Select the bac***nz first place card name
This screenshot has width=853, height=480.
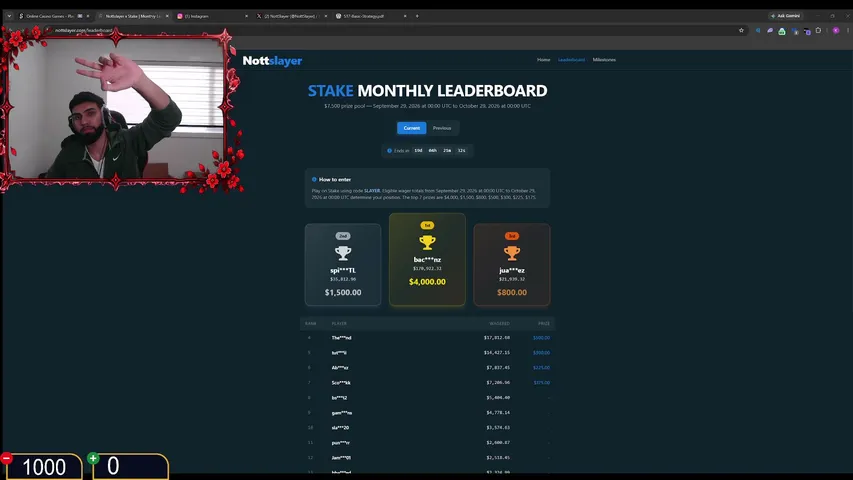pos(427,260)
